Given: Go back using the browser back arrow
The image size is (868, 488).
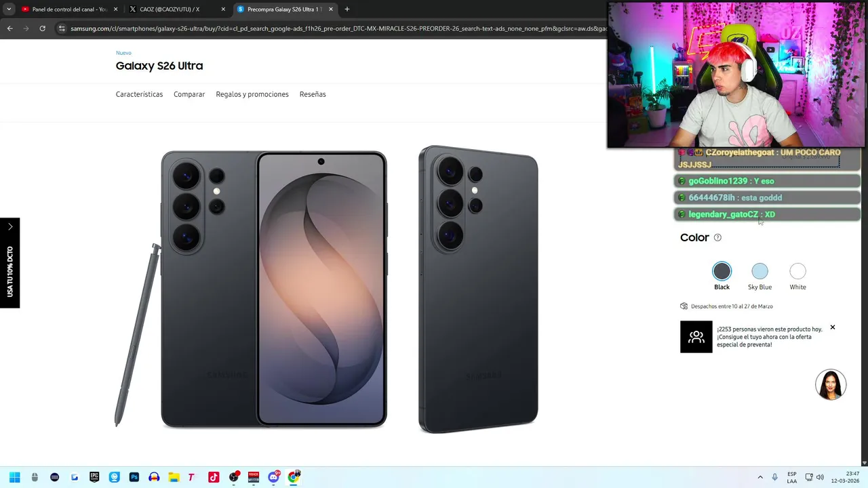Looking at the screenshot, I should [x=9, y=28].
